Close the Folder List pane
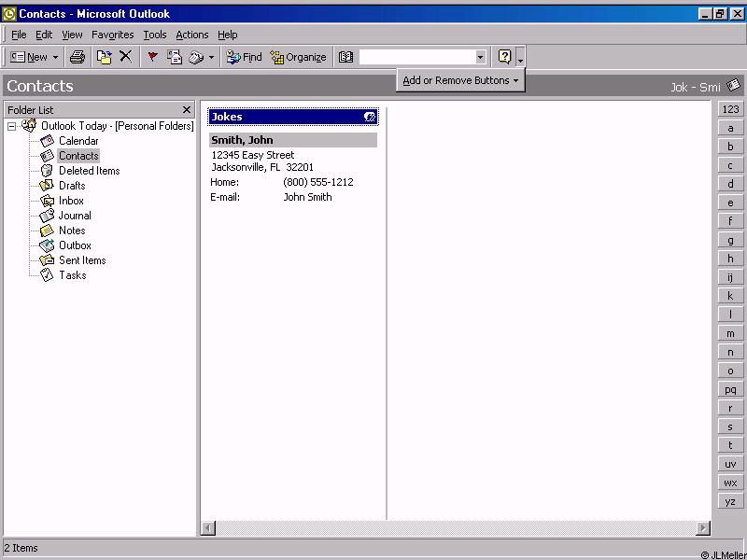 [x=187, y=110]
